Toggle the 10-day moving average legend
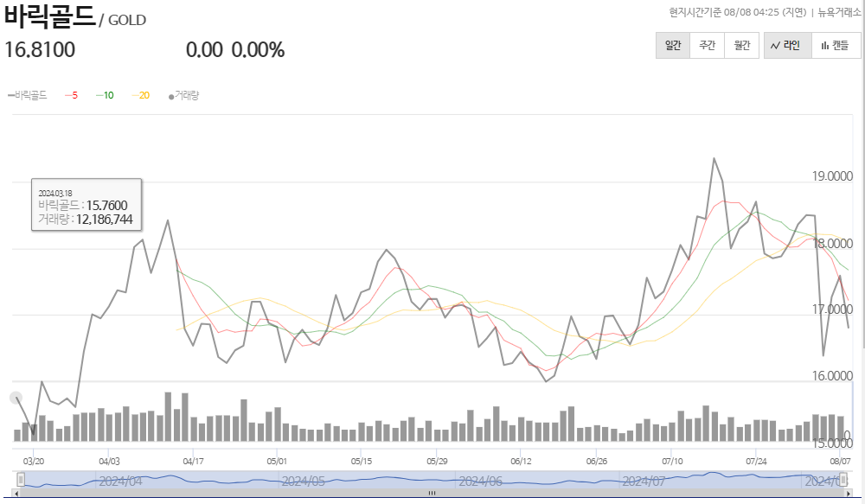865x504 pixels. (105, 95)
